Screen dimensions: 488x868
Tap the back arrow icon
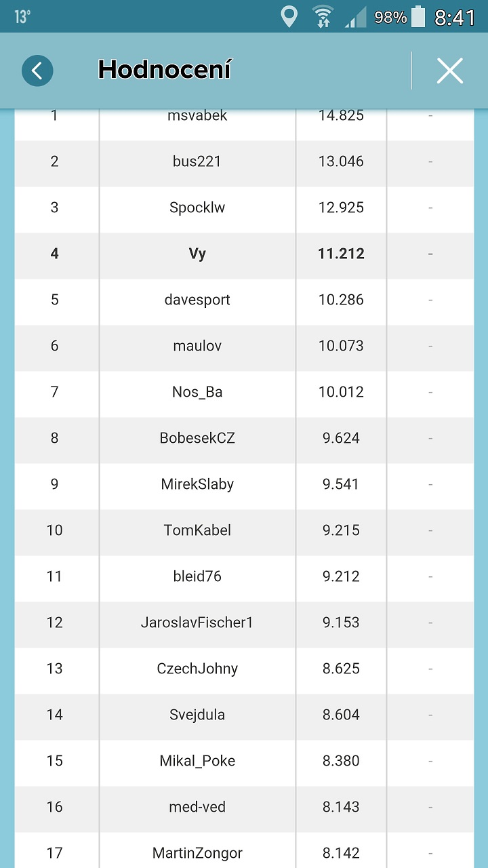click(37, 71)
